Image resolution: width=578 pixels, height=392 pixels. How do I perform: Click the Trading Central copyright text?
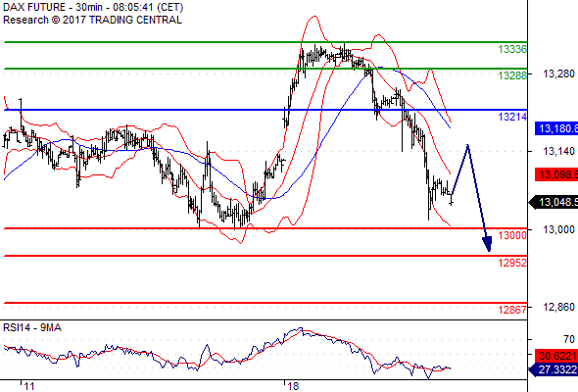coord(92,20)
